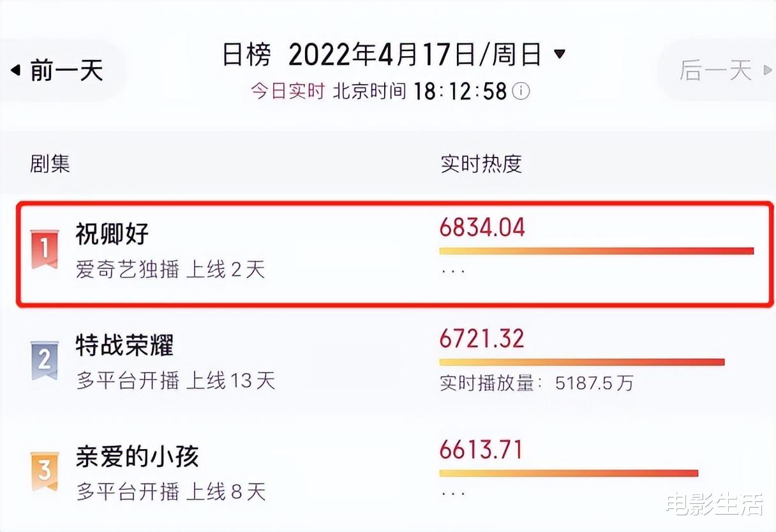Click the orange rank 3 ribbon badge
Viewport: 776px width, 532px height.
point(45,471)
